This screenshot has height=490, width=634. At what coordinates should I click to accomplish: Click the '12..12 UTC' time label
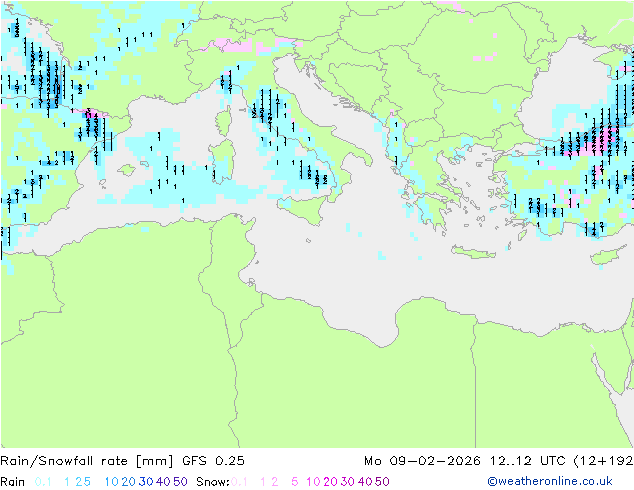(528, 461)
